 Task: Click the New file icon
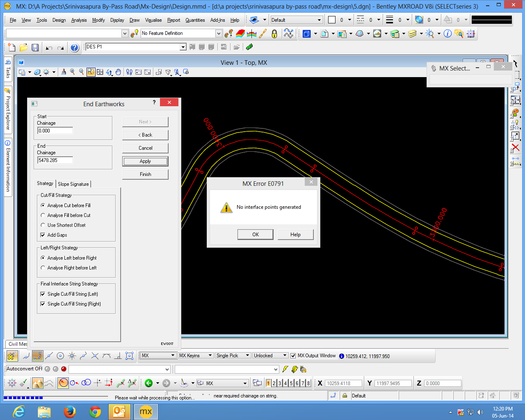[12, 48]
